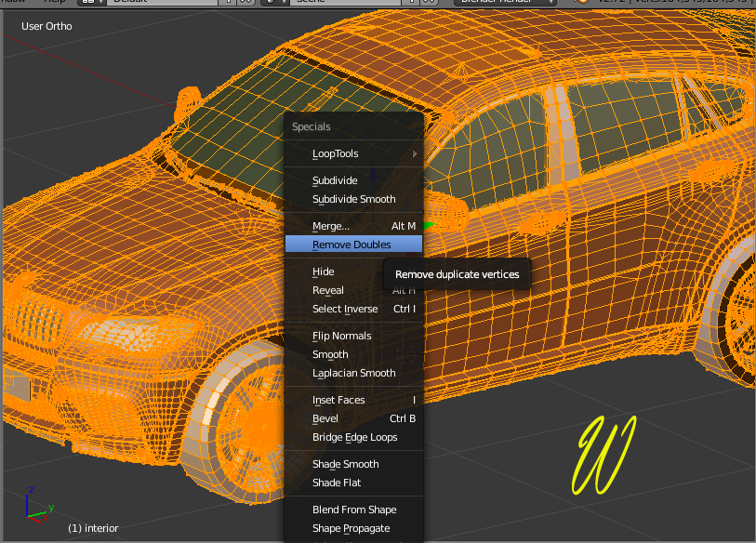Click the User Ortho view label
The image size is (756, 543).
click(x=46, y=27)
